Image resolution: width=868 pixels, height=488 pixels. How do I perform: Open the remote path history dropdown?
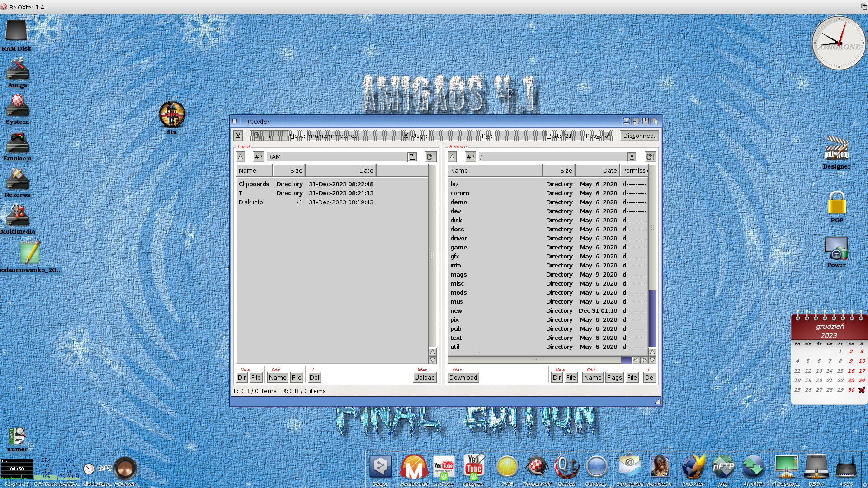pyautogui.click(x=632, y=157)
